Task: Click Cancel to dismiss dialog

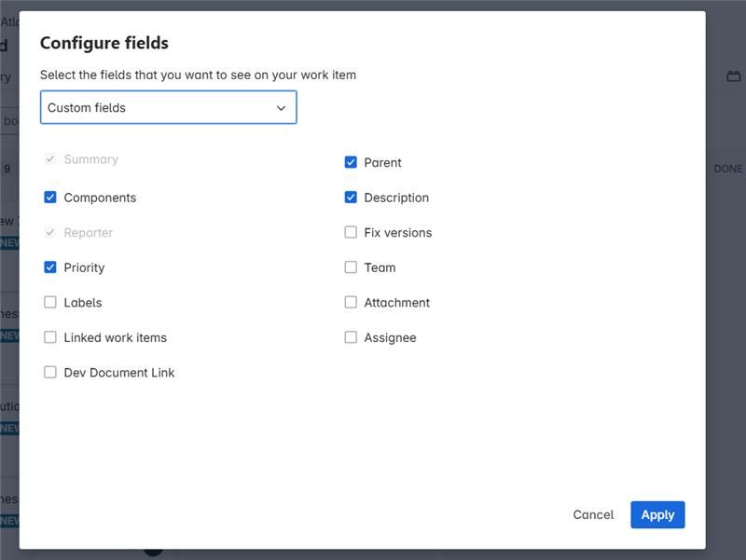Action: pos(593,515)
